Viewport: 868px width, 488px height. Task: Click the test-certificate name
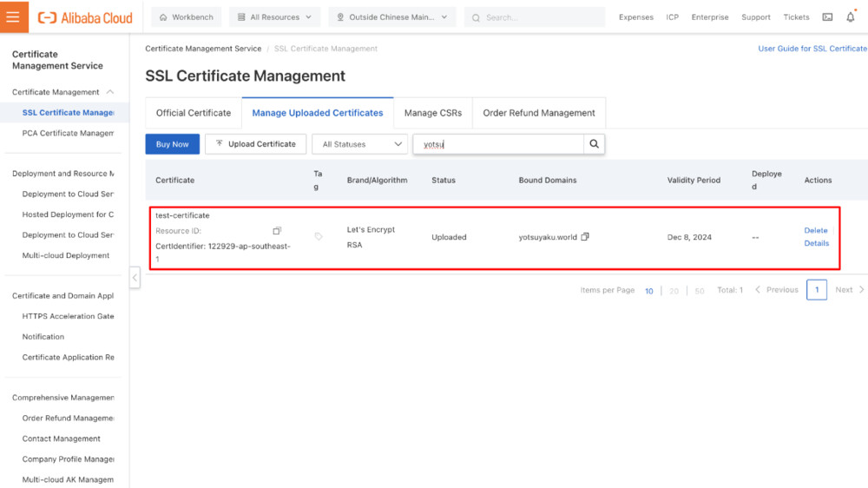coord(182,215)
